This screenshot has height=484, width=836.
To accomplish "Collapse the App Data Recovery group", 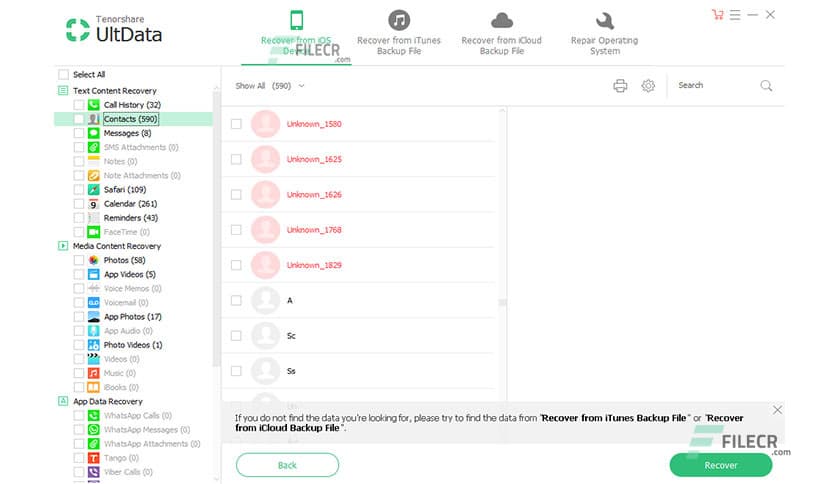I will [63, 401].
